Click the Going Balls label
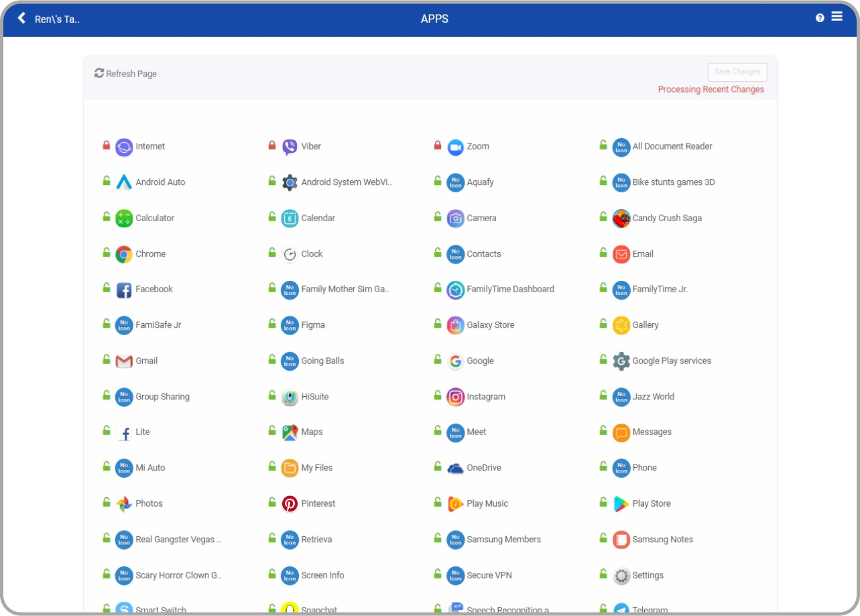The width and height of the screenshot is (860, 616). [x=322, y=361]
